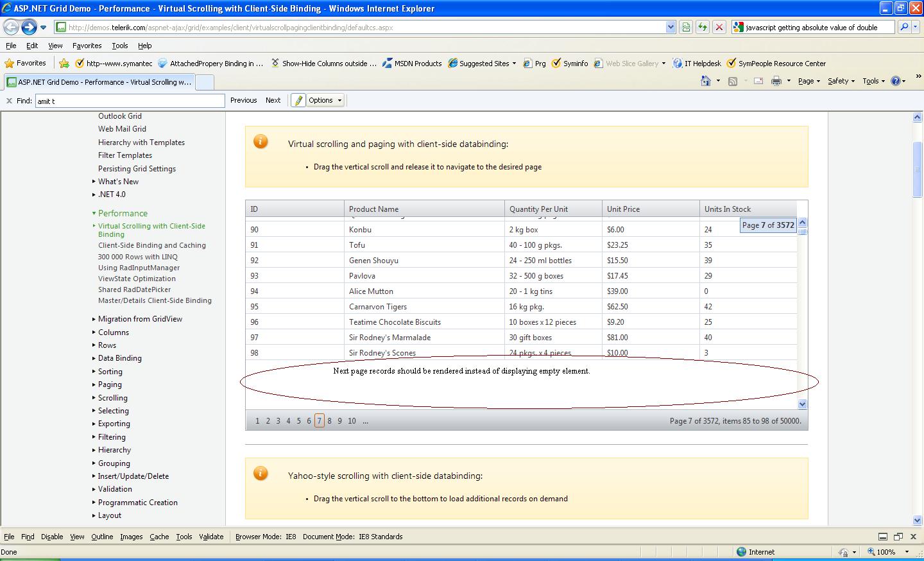Open the Find bar Options dropdown
Viewport: 924px width, 561px height.
pyautogui.click(x=325, y=100)
